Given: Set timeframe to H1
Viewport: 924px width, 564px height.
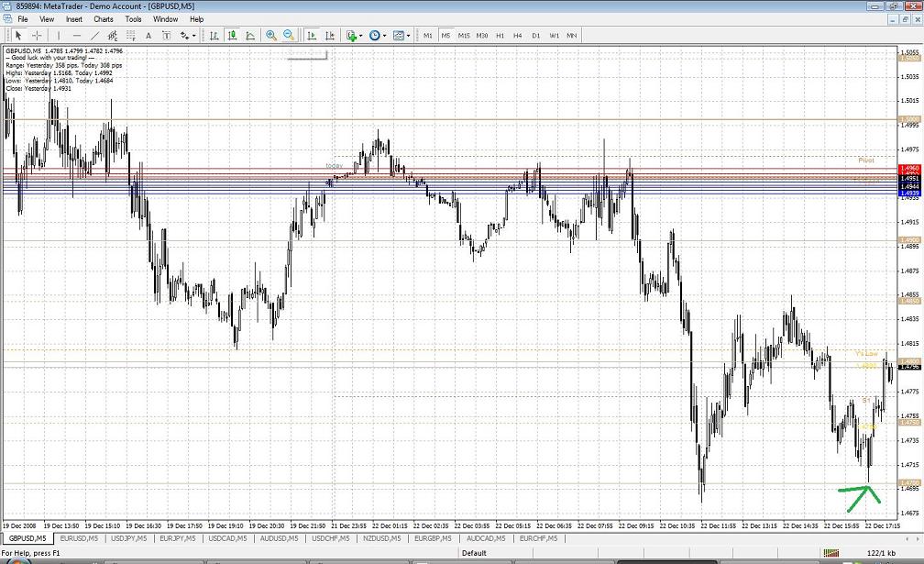Looking at the screenshot, I should coord(500,36).
